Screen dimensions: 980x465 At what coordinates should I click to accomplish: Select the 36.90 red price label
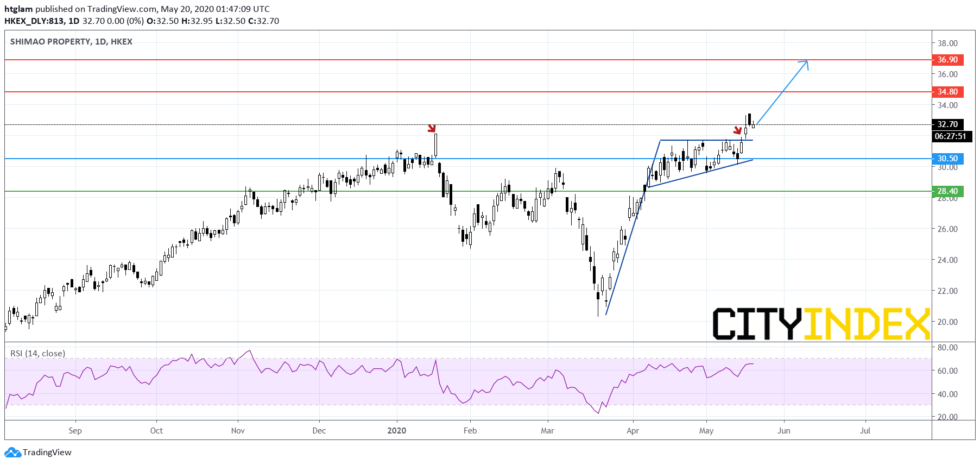point(947,60)
